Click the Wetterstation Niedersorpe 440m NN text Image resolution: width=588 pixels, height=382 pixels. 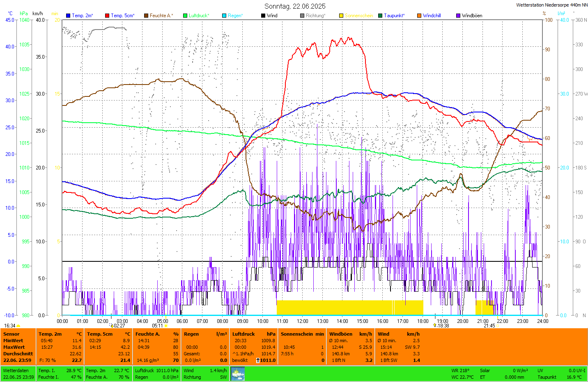click(551, 5)
